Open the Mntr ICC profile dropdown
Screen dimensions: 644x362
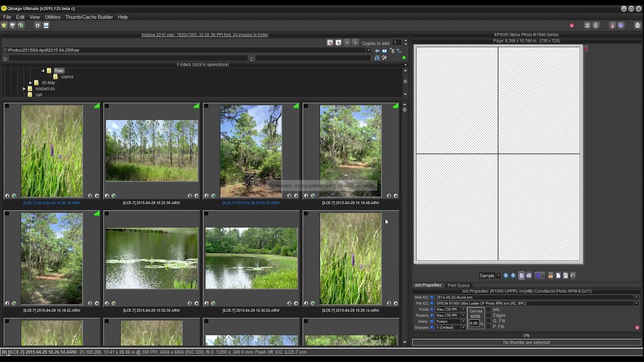point(636,298)
